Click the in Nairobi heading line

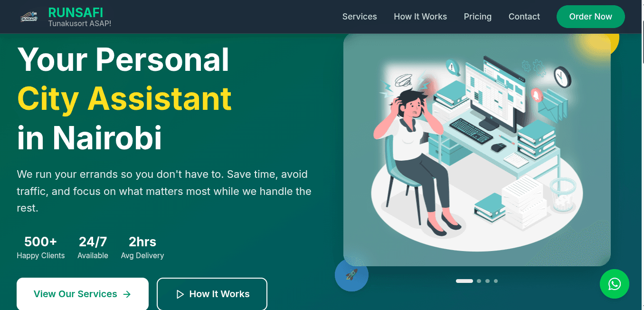(x=90, y=138)
